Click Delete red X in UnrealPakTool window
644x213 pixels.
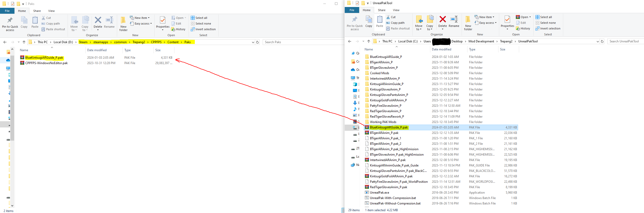tap(442, 19)
